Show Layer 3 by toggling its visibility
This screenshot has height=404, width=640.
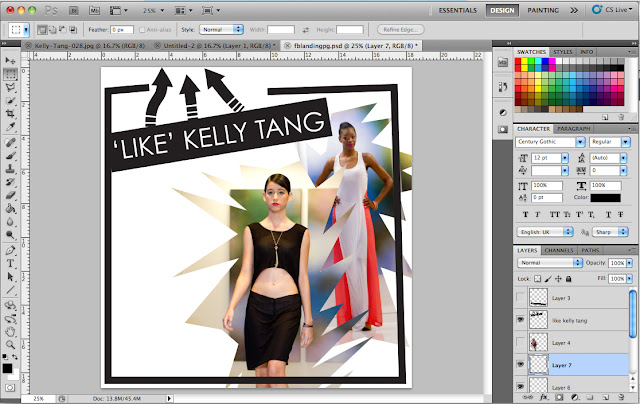(x=521, y=298)
